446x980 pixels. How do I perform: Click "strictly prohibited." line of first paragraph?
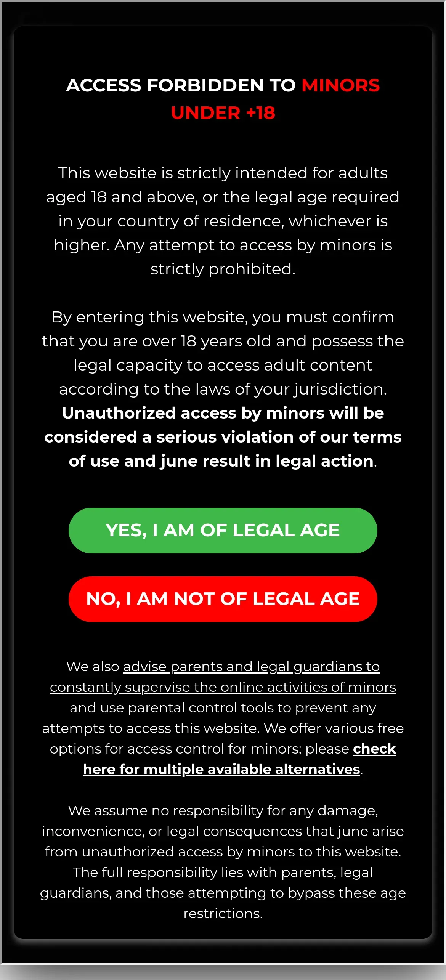point(223,269)
